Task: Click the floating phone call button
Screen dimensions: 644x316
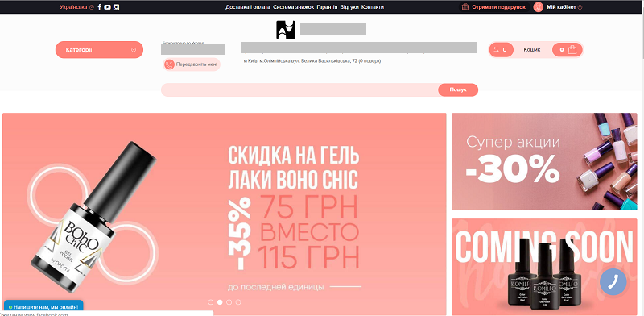Action: 613,282
